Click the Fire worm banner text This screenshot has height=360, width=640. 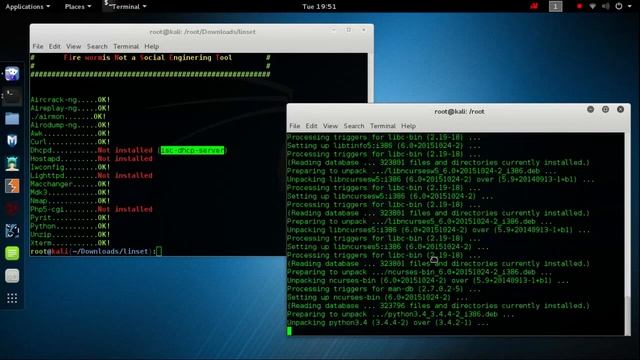[x=148, y=58]
